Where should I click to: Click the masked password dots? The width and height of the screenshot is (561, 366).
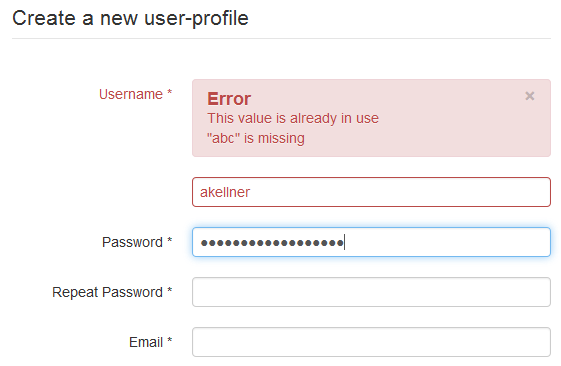click(x=272, y=243)
